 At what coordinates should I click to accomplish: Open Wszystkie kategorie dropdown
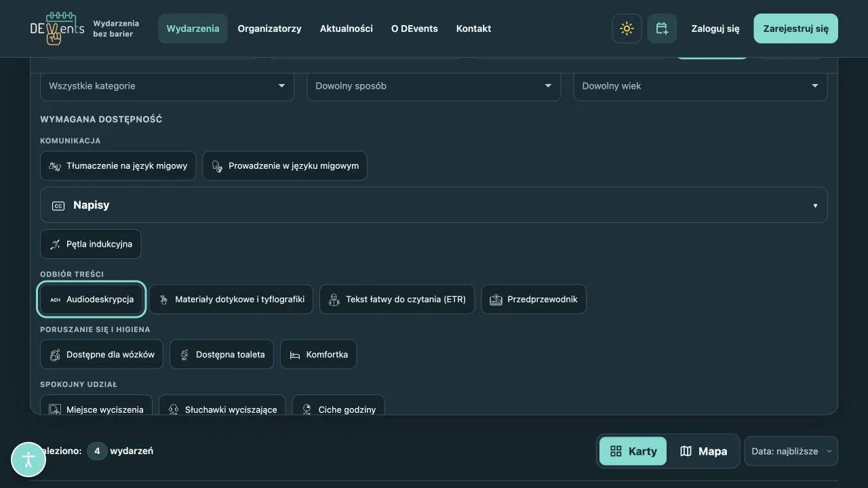167,86
